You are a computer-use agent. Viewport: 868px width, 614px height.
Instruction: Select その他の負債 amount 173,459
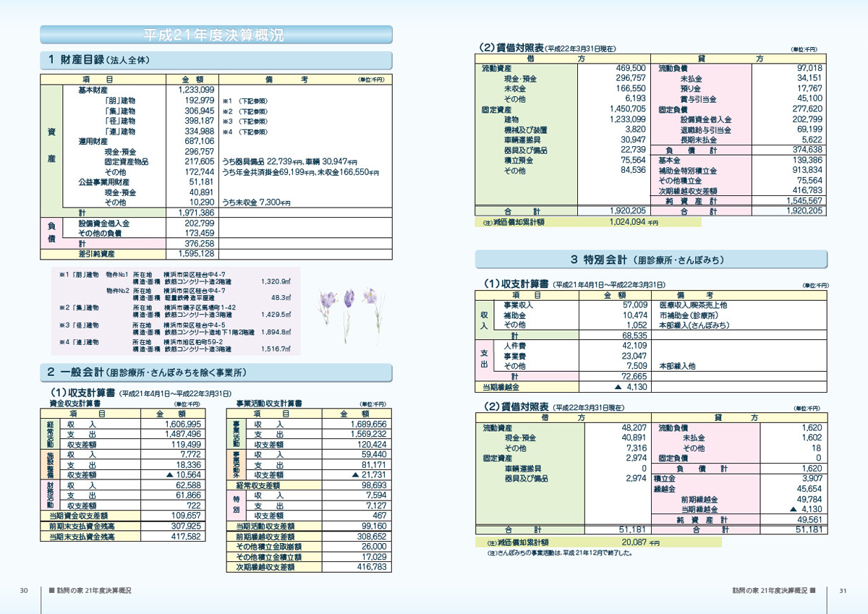(x=200, y=234)
